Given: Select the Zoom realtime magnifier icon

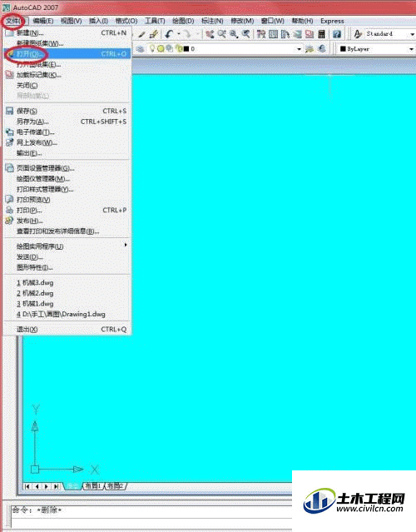Looking at the screenshot, I should [x=222, y=34].
